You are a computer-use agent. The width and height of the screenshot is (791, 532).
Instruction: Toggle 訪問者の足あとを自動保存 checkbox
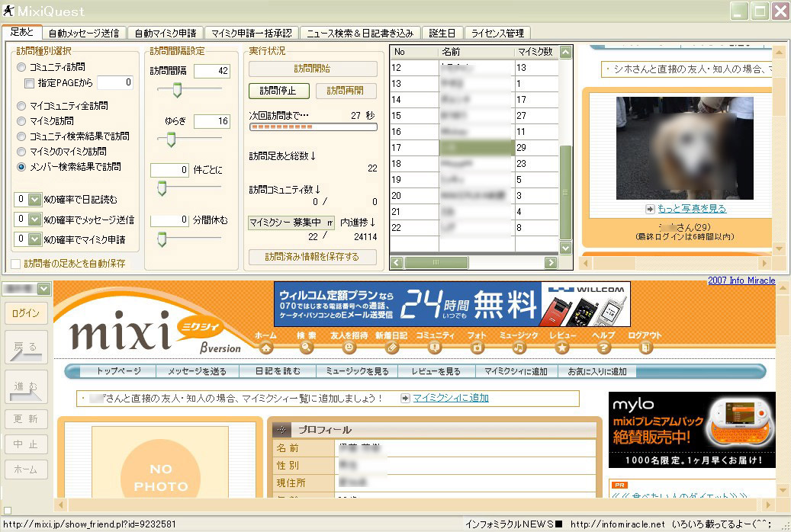pos(16,264)
